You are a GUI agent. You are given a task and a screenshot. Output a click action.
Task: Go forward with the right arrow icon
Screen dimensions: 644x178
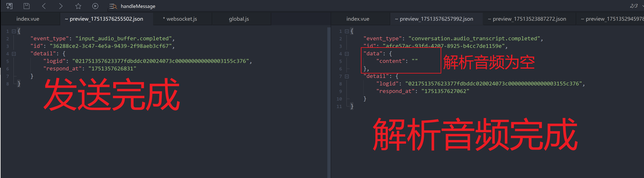(61, 6)
